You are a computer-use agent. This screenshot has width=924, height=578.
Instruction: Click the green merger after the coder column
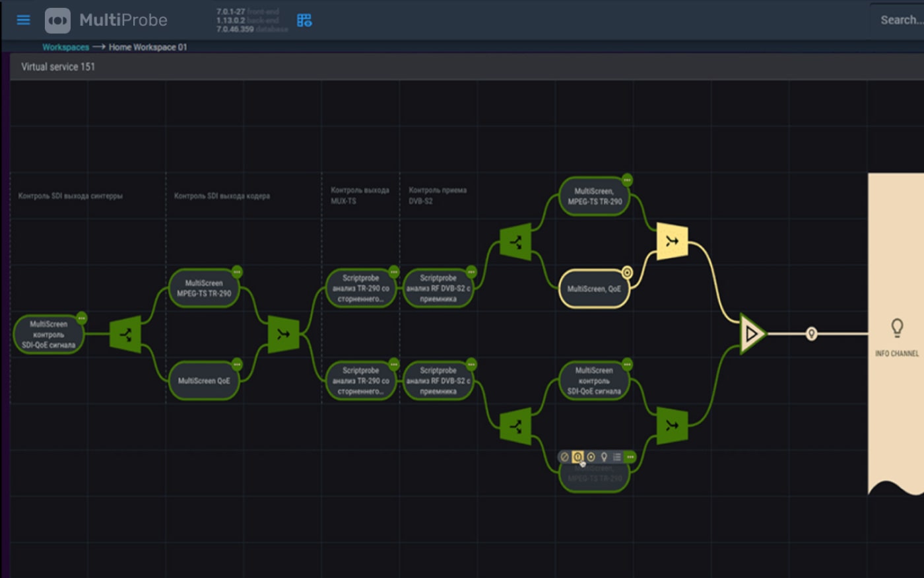[x=283, y=334]
